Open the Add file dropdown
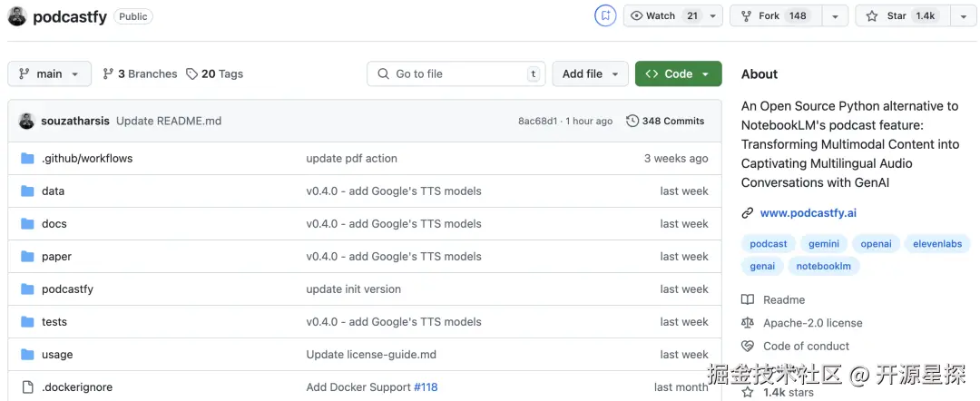 point(590,74)
